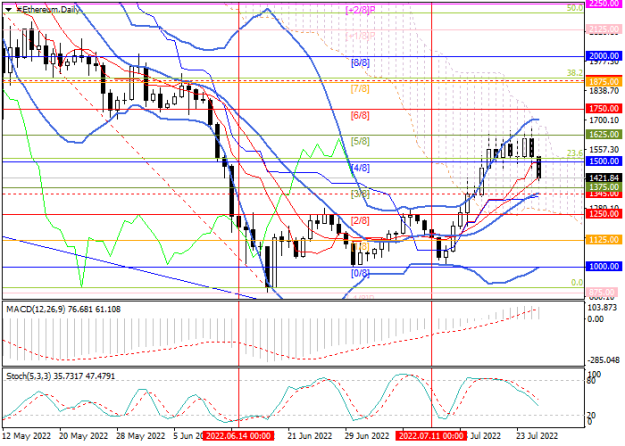Click the 20 May 2022 date label
Image resolution: width=625 pixels, height=446 pixels.
(83, 436)
